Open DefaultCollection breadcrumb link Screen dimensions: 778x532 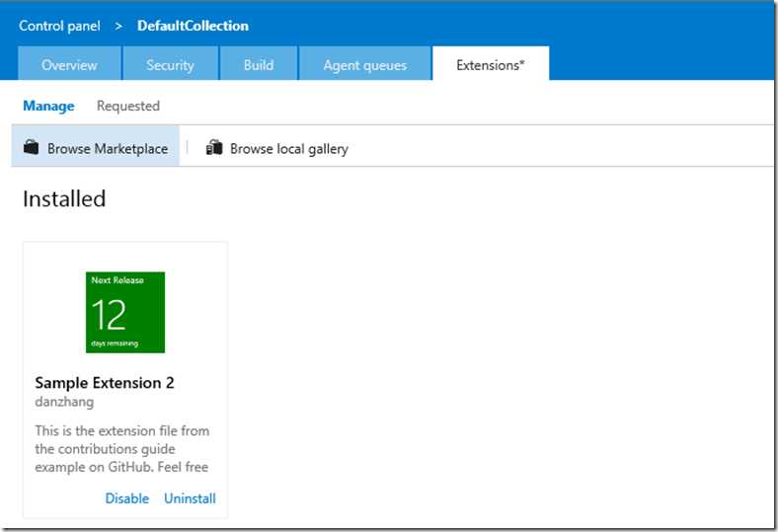(x=193, y=26)
